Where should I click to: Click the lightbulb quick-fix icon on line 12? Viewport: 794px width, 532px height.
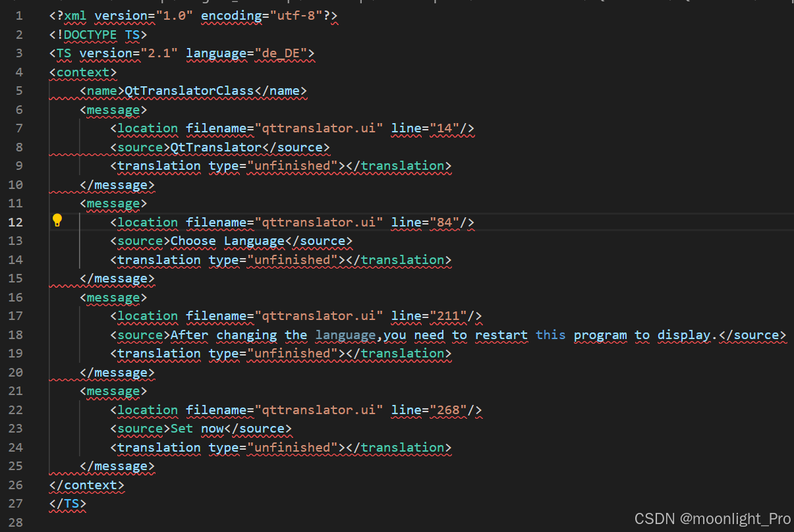57,221
